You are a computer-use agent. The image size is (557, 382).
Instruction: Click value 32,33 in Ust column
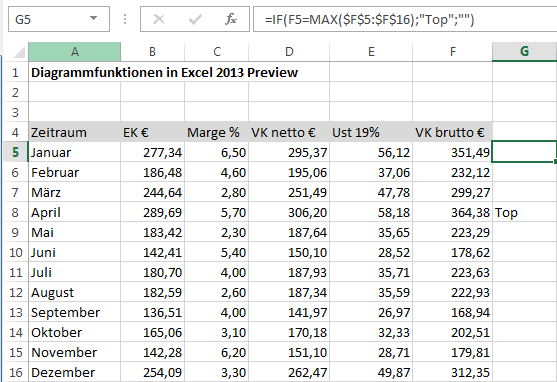(x=371, y=332)
